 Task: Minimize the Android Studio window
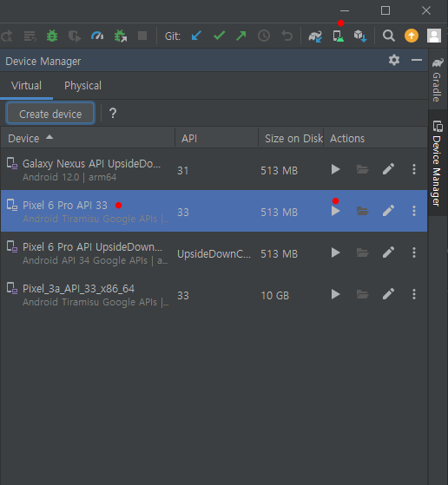coord(345,10)
